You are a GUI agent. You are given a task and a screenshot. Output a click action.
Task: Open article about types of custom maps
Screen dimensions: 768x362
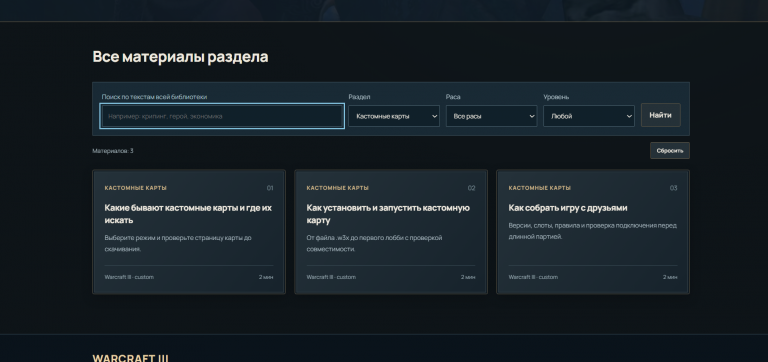[189, 214]
